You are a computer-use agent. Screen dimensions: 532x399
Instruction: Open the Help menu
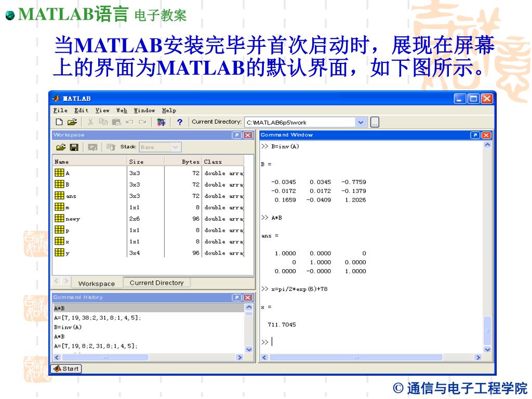(x=169, y=110)
